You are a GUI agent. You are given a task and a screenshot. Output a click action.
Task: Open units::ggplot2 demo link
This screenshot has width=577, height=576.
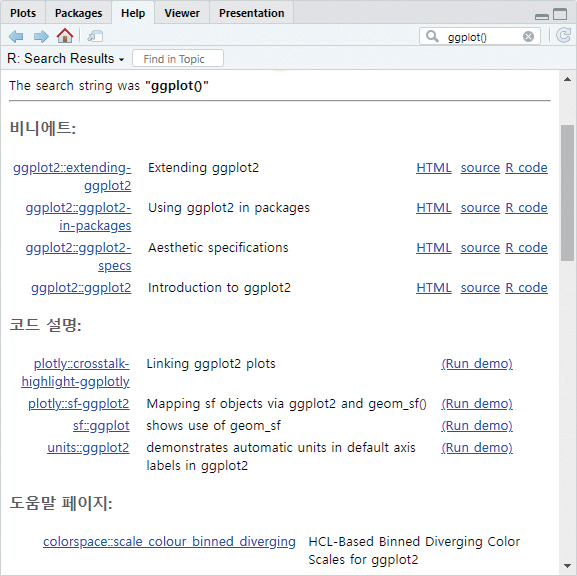(x=88, y=448)
